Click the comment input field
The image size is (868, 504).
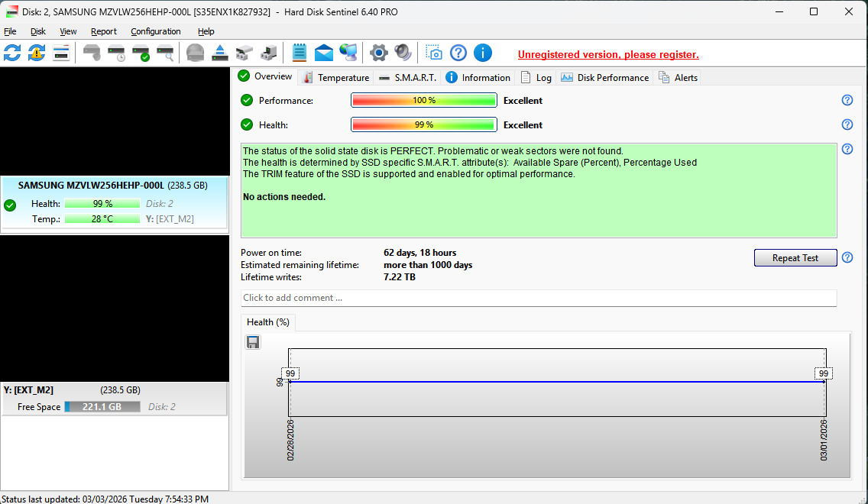pyautogui.click(x=538, y=298)
